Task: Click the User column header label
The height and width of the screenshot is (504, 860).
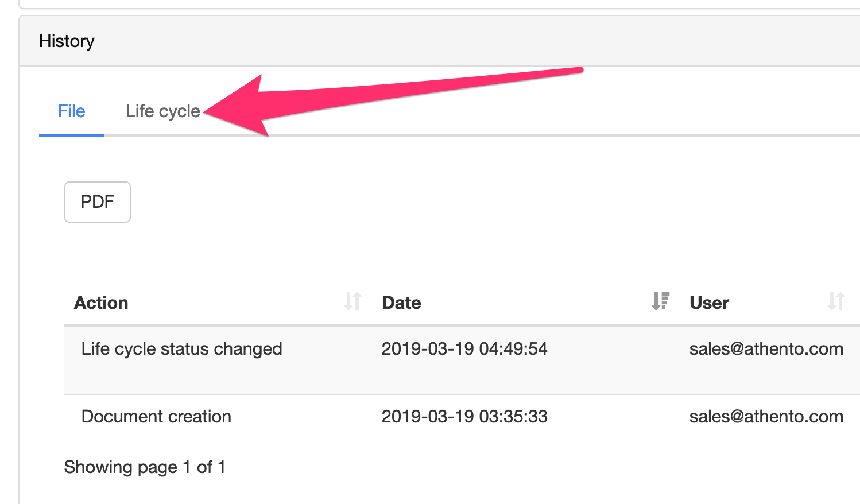Action: [x=709, y=303]
